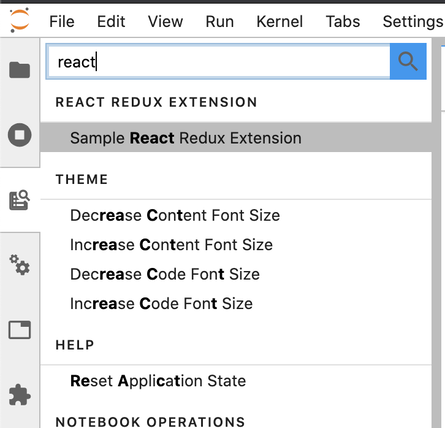Open the File menu

pyautogui.click(x=62, y=22)
